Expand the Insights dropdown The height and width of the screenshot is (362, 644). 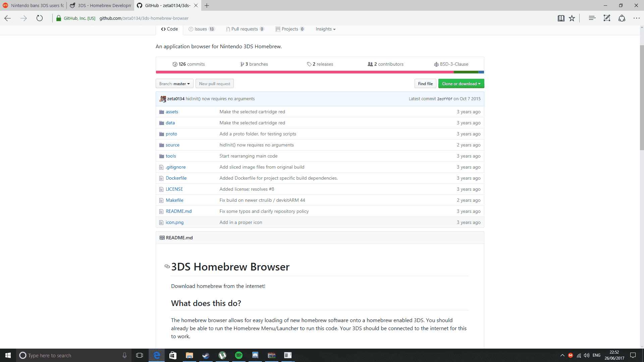[325, 29]
